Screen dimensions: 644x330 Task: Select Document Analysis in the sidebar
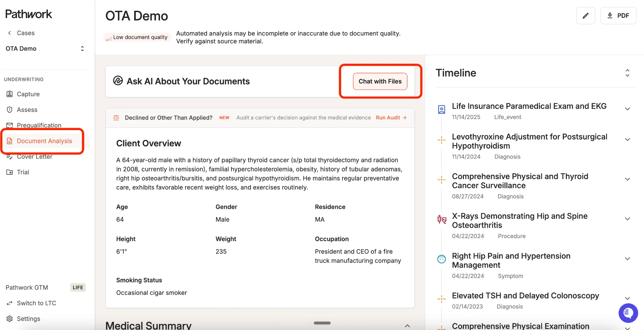(44, 141)
